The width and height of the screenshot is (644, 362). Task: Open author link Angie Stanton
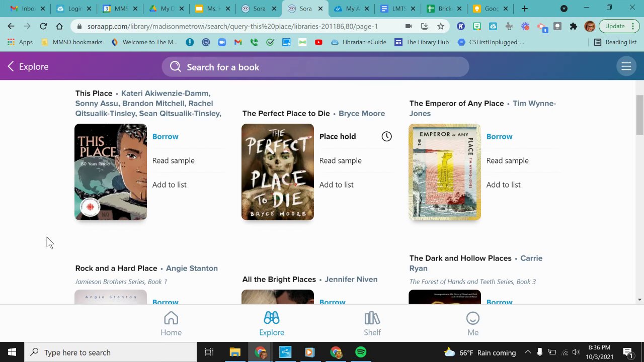[x=192, y=268]
